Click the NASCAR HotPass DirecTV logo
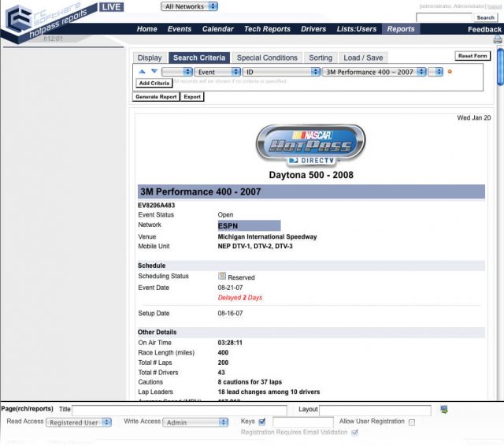 pos(311,145)
